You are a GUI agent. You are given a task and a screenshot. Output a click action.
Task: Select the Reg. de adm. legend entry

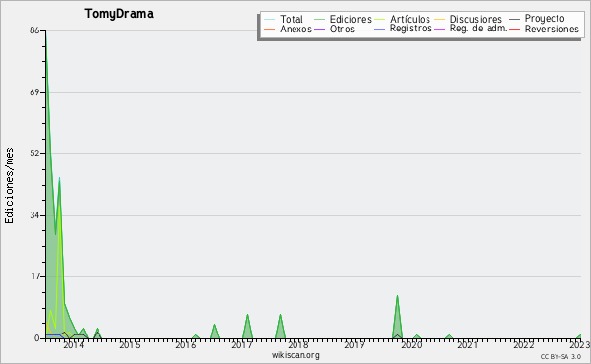click(479, 29)
